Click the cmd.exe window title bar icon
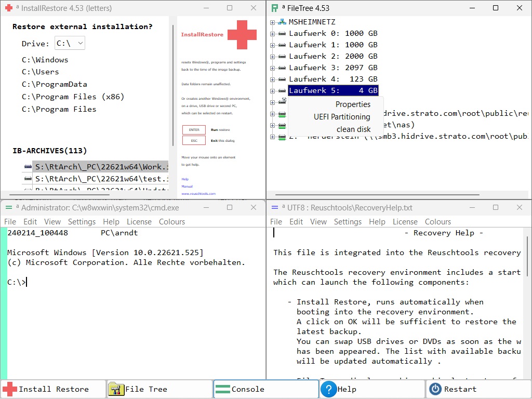This screenshot has width=532, height=399. [x=9, y=207]
